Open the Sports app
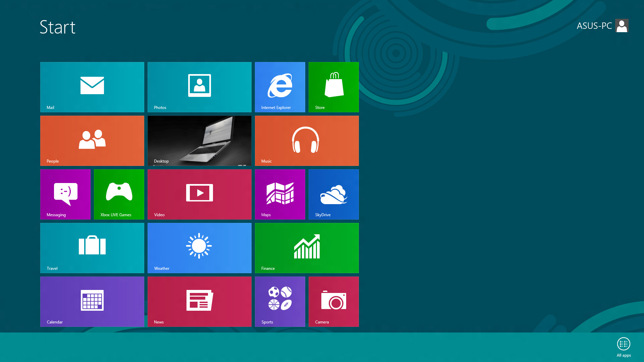The width and height of the screenshot is (644, 362). pyautogui.click(x=280, y=301)
